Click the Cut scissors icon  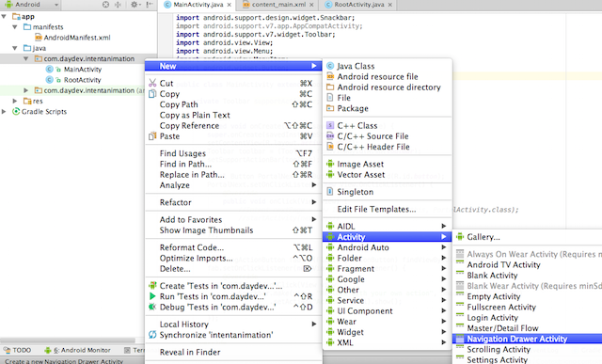tap(152, 83)
